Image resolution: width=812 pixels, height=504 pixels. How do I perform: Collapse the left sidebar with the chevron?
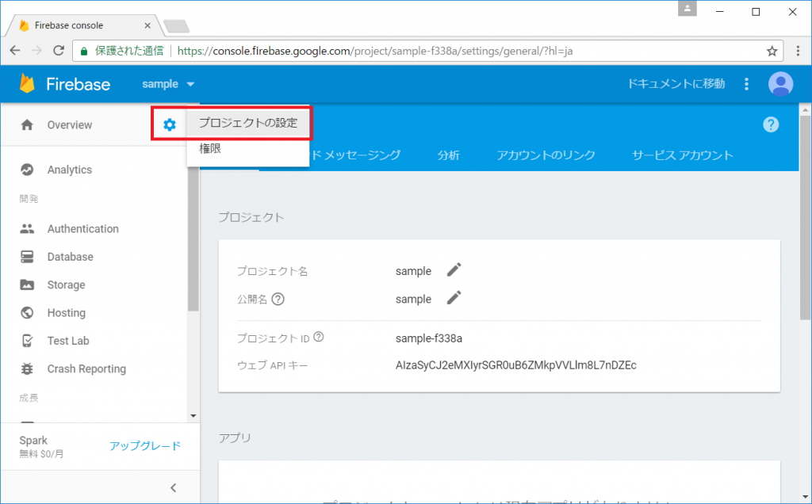click(173, 487)
